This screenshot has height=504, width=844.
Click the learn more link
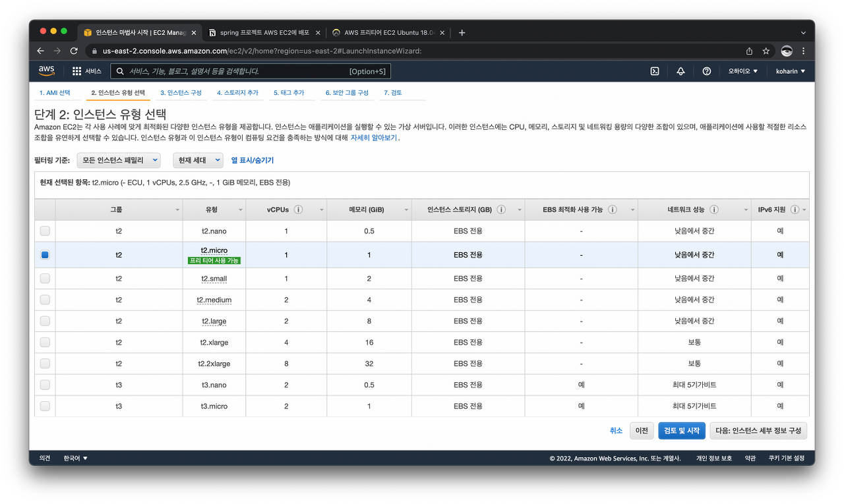(x=373, y=138)
